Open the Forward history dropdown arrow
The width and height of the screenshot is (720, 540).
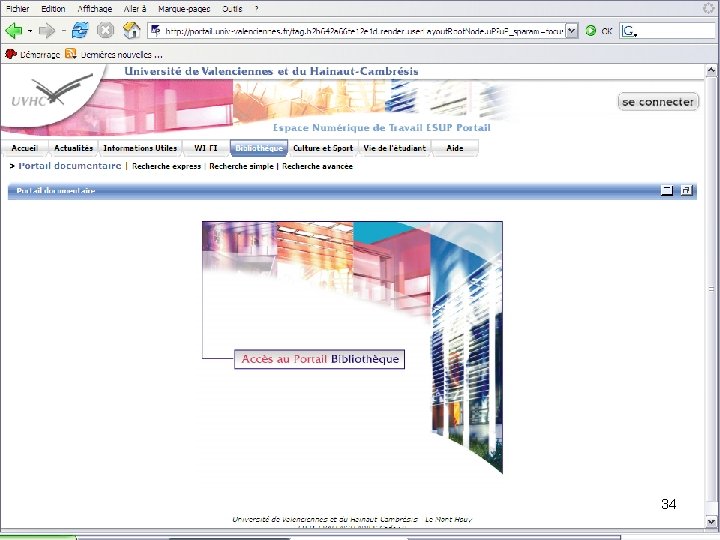coord(63,31)
